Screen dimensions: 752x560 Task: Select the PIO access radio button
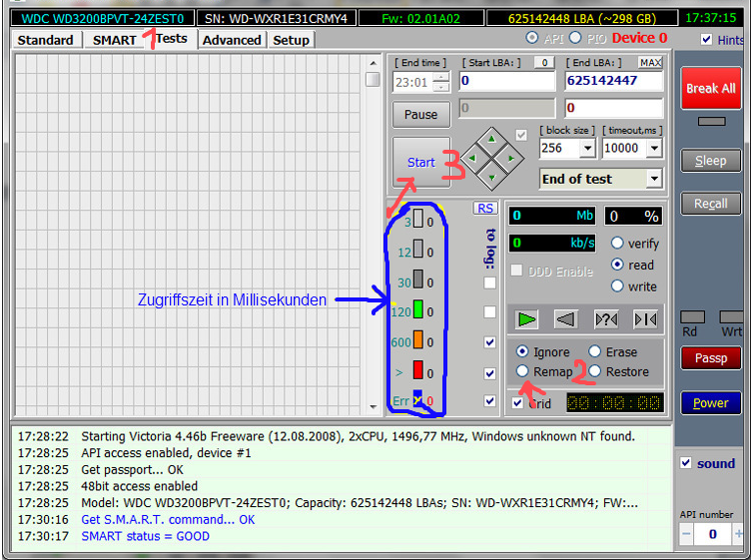[x=575, y=37]
